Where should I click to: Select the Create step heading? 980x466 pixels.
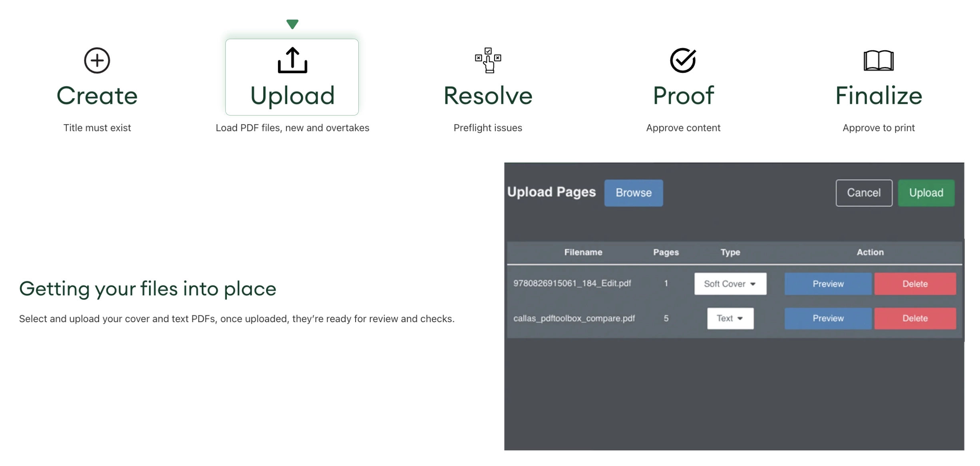(x=97, y=96)
